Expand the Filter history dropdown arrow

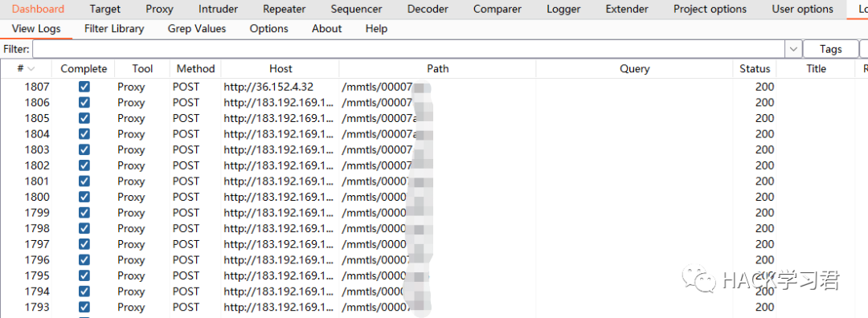(794, 49)
